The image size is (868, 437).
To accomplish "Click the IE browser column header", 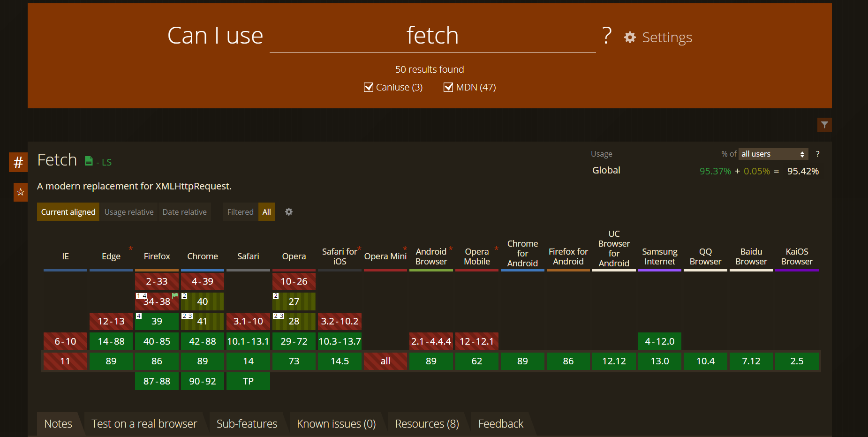I will (x=65, y=256).
